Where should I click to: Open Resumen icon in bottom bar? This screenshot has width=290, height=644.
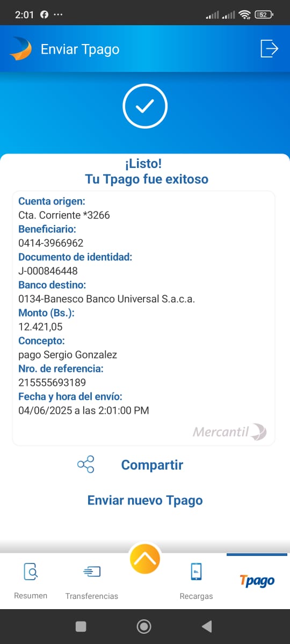point(31,572)
